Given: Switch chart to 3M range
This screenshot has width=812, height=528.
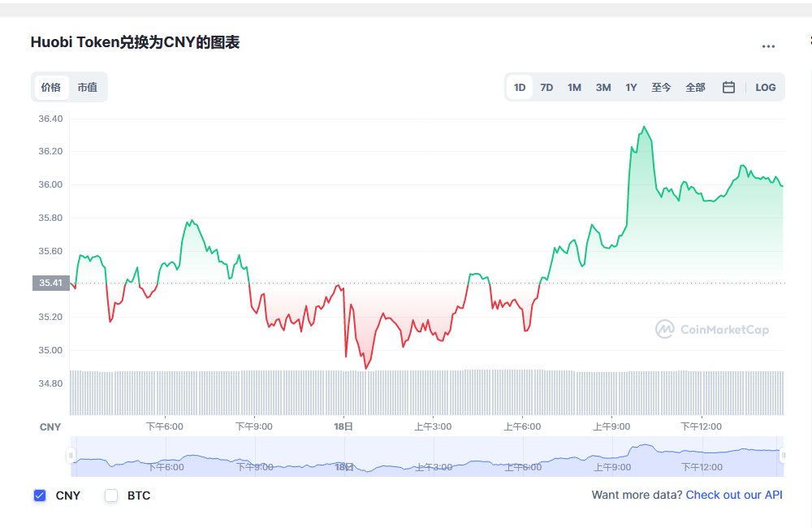Looking at the screenshot, I should (x=603, y=88).
